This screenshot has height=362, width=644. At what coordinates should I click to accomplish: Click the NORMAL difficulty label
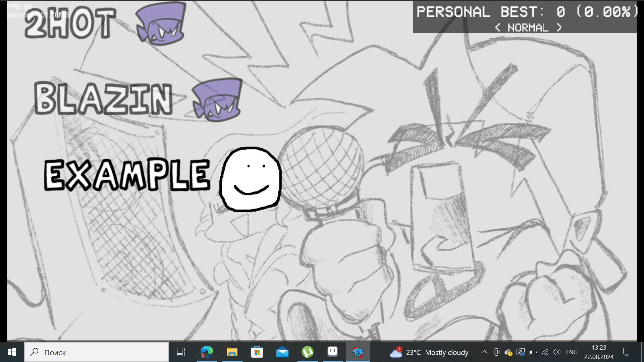click(528, 27)
